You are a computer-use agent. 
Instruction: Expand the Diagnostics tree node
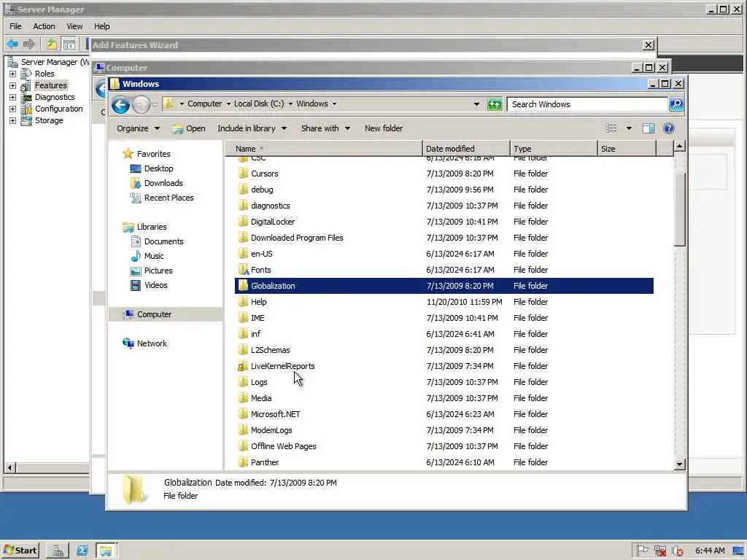13,97
